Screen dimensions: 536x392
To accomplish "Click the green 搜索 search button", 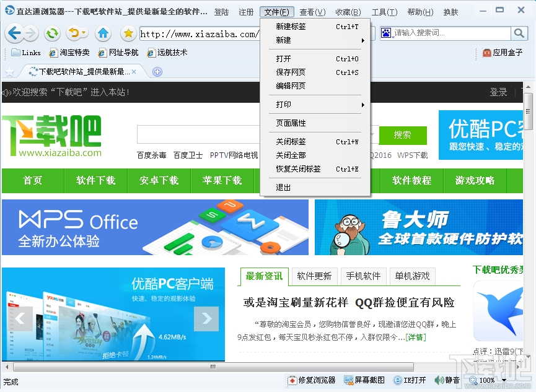I will 404,136.
